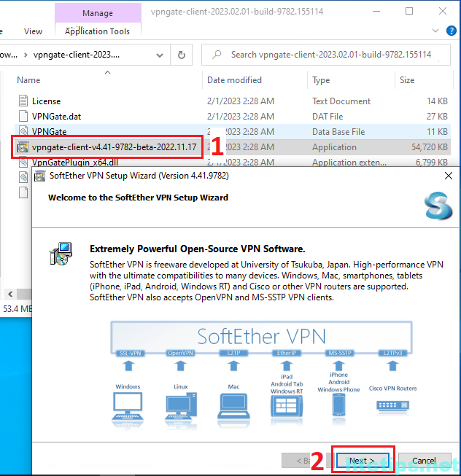Open the Manage ribbon tab
461x476 pixels.
tap(98, 13)
